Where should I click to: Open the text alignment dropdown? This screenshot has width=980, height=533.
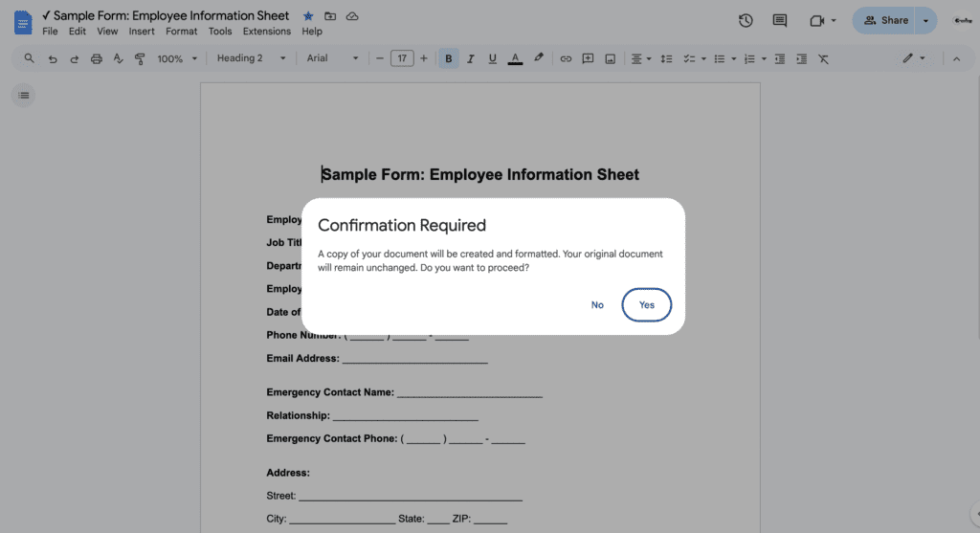click(640, 58)
